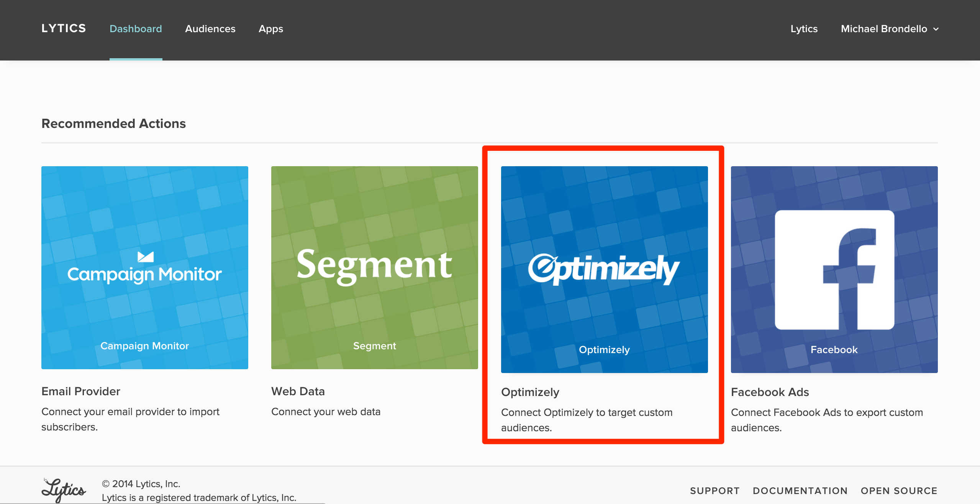Click the Lytics script logo in footer
Viewport: 980px width, 504px height.
click(64, 490)
